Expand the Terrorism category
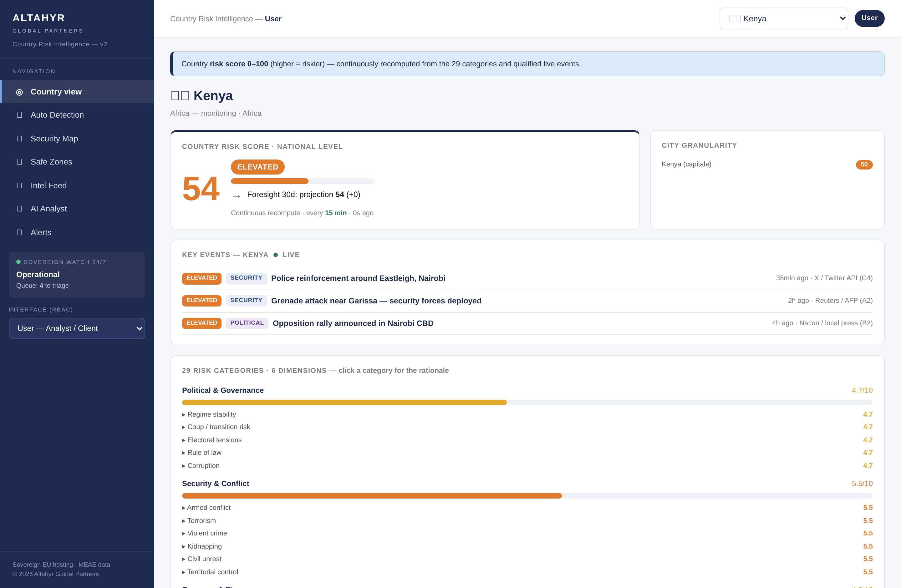Image resolution: width=901 pixels, height=588 pixels. (527, 521)
